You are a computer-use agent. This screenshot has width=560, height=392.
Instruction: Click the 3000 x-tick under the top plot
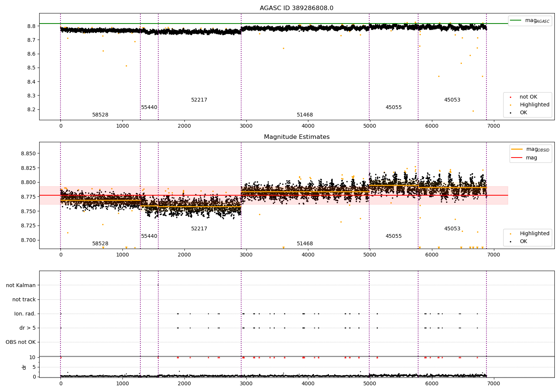(246, 126)
